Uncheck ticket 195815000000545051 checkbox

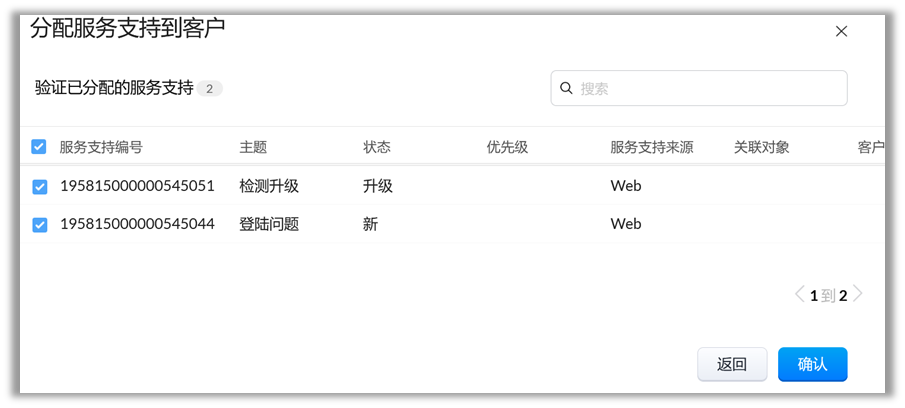click(39, 186)
